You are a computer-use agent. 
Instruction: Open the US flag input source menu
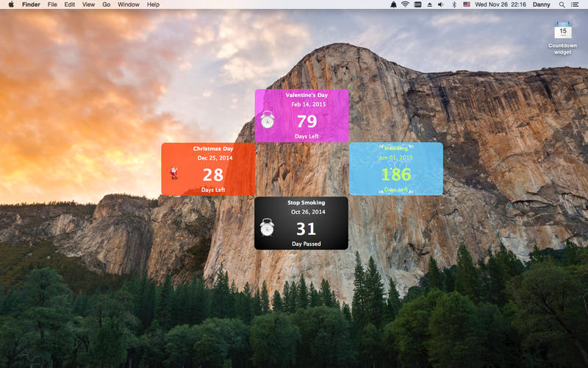tap(466, 4)
